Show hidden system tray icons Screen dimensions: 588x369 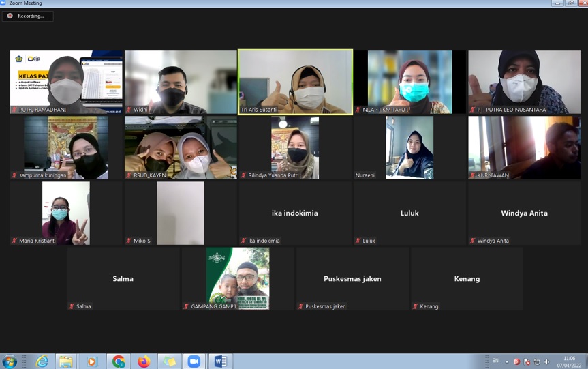[x=506, y=361]
